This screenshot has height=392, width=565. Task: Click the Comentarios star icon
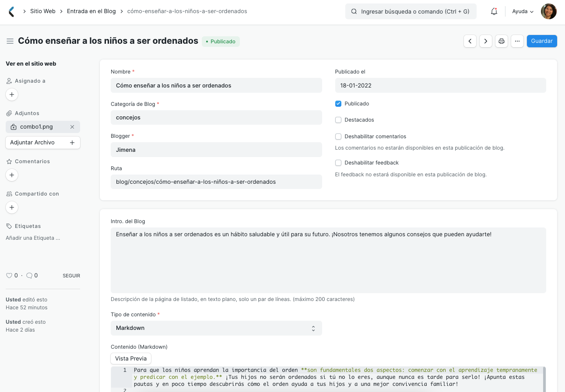[9, 161]
